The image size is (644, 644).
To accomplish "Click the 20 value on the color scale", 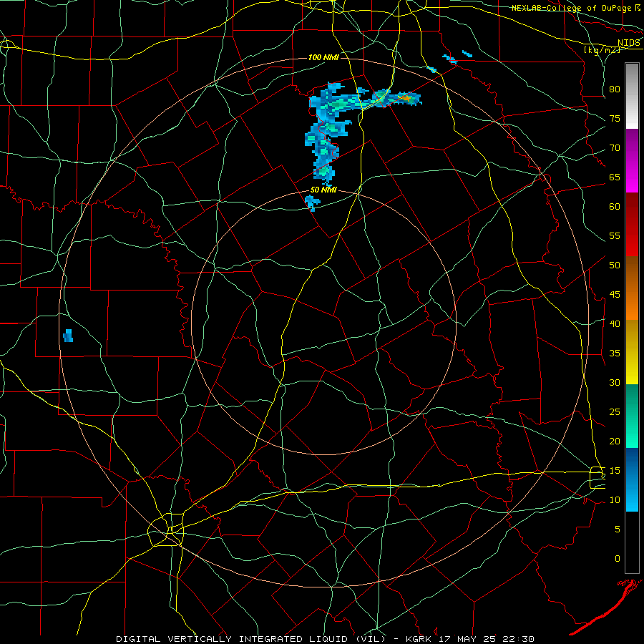I will [x=615, y=441].
